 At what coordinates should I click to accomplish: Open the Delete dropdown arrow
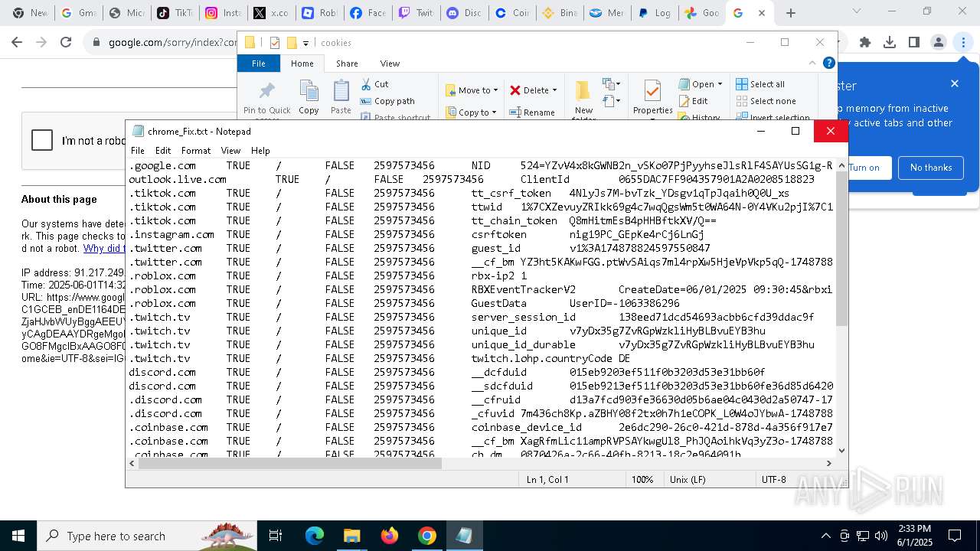554,90
